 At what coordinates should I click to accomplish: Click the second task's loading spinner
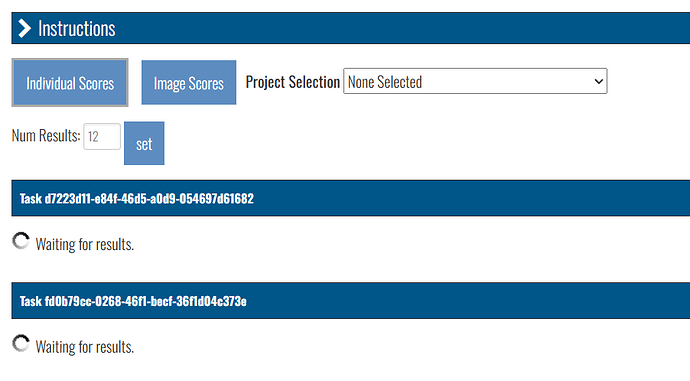click(21, 344)
